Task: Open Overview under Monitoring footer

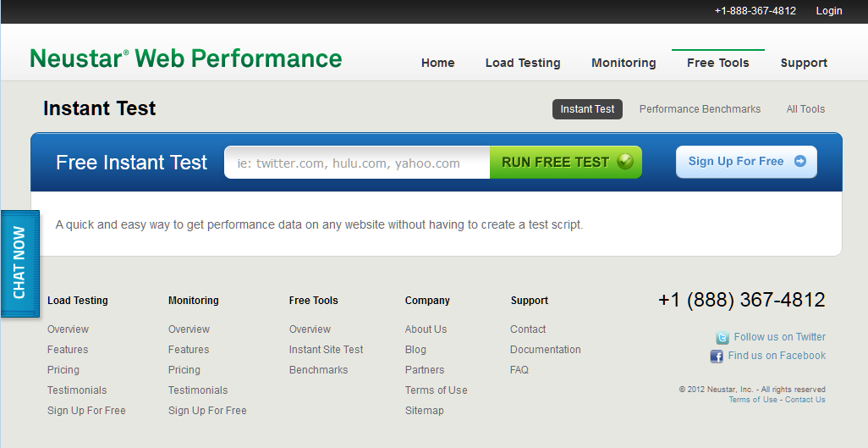Action: coord(189,329)
